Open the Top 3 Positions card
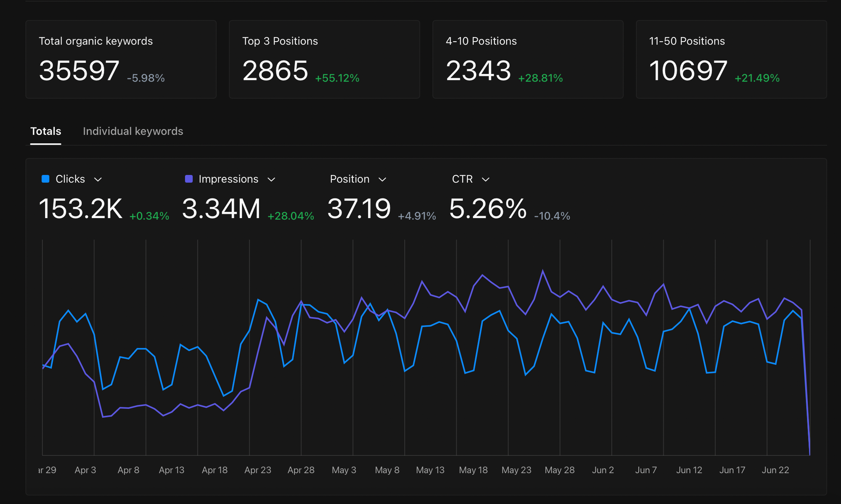 coord(325,59)
